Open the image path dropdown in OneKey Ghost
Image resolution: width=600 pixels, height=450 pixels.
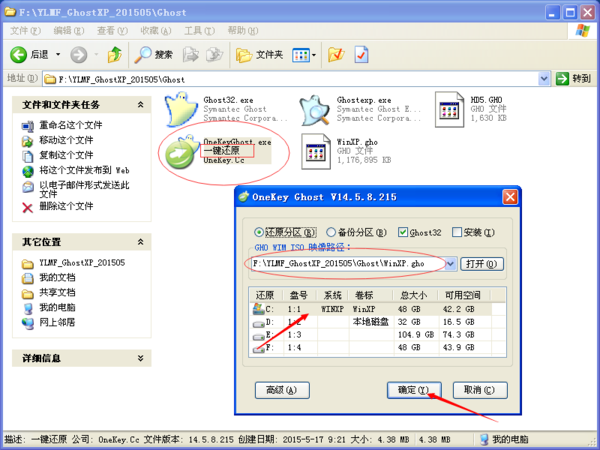click(451, 264)
